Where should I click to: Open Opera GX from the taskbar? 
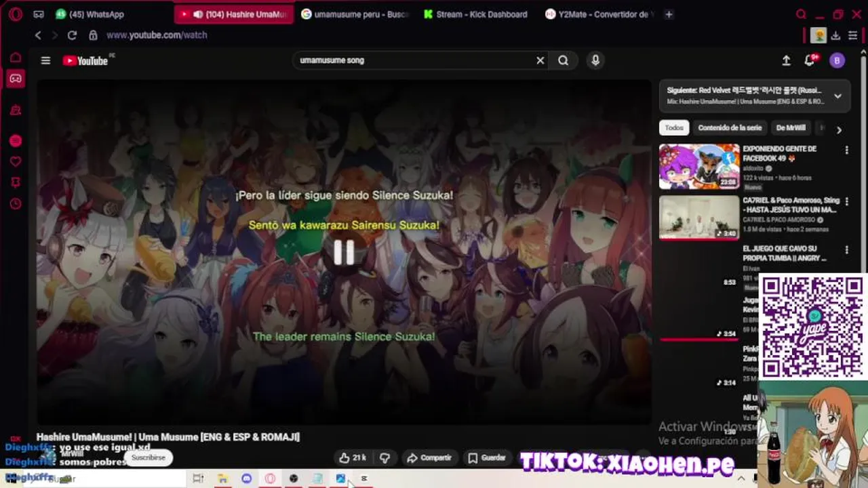(270, 479)
